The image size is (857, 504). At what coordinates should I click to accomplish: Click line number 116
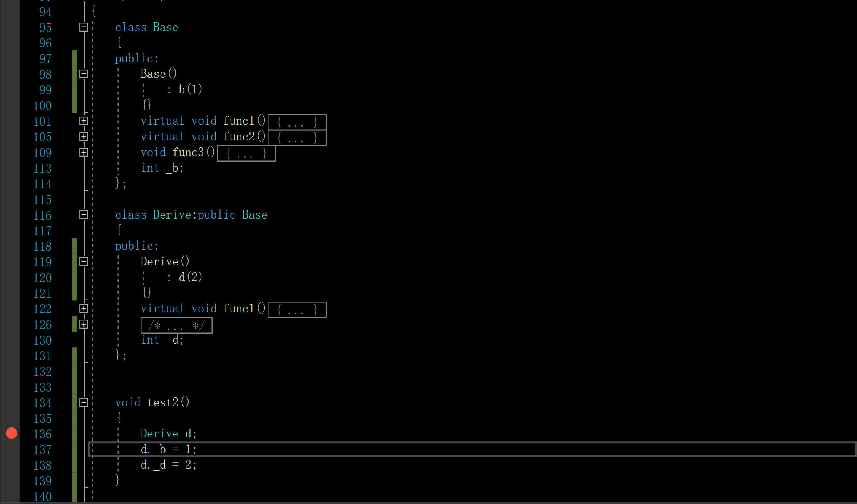click(x=42, y=215)
